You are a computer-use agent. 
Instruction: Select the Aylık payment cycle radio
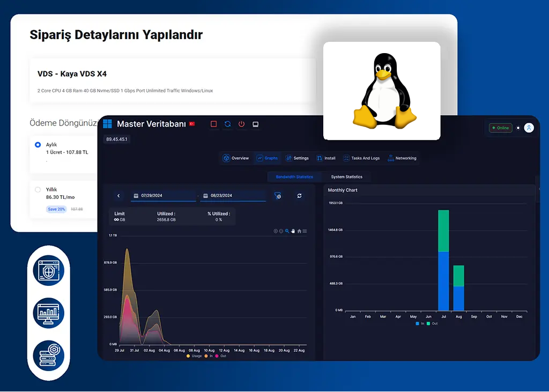tap(38, 145)
